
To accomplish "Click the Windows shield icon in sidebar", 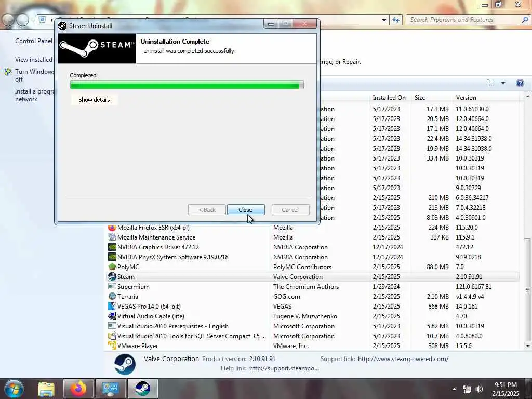I will tap(7, 72).
